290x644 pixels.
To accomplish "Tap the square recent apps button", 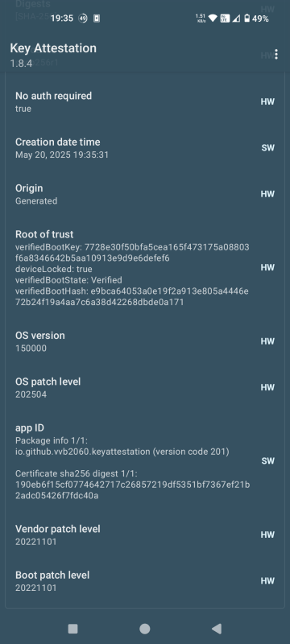I will click(x=72, y=629).
